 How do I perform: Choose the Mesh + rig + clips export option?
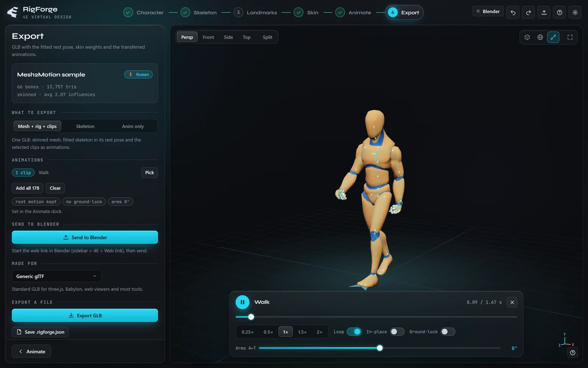click(x=37, y=126)
